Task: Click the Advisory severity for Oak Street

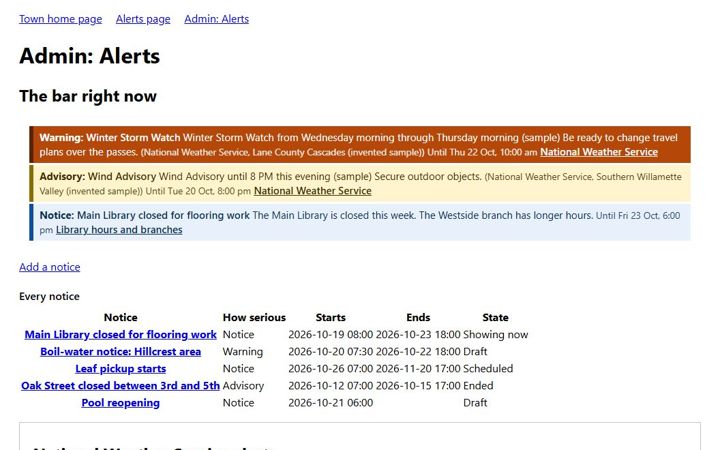Action: pyautogui.click(x=243, y=386)
